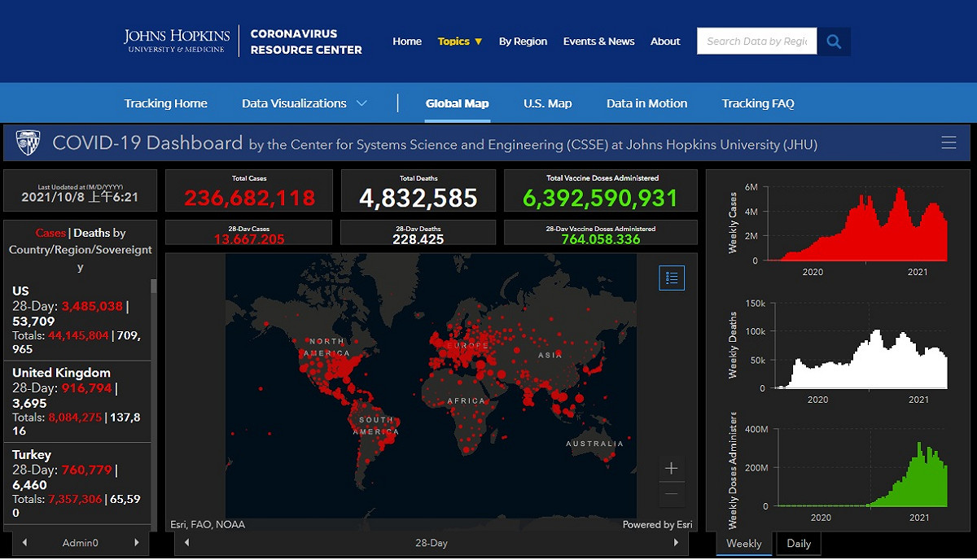Click the South America label on the map
Image resolution: width=977 pixels, height=560 pixels.
[376, 425]
